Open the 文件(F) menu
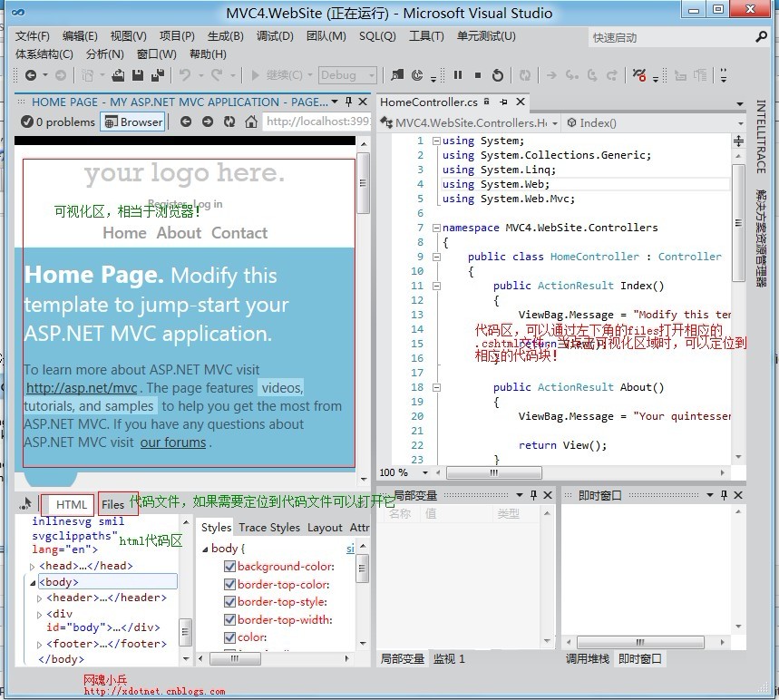The image size is (779, 700). click(33, 36)
